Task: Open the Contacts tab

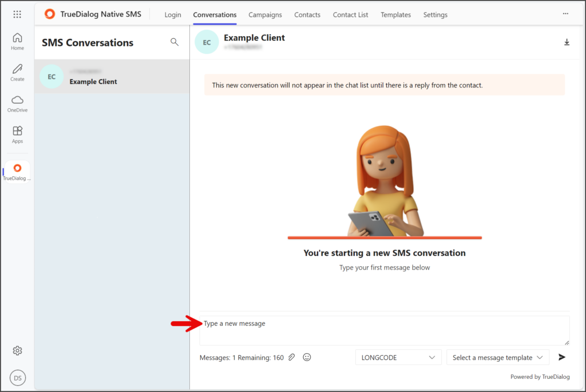Action: (307, 14)
